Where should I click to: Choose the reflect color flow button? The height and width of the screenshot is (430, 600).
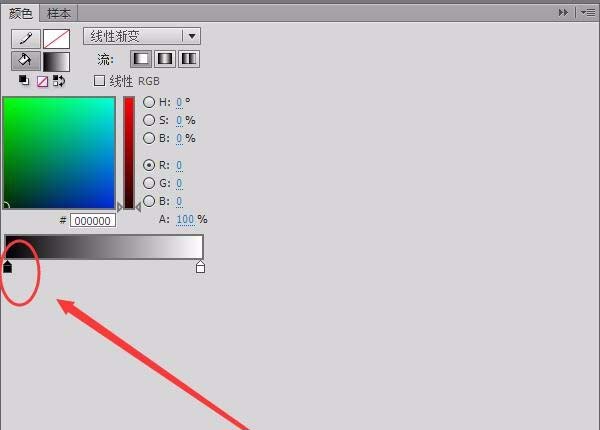(x=165, y=59)
